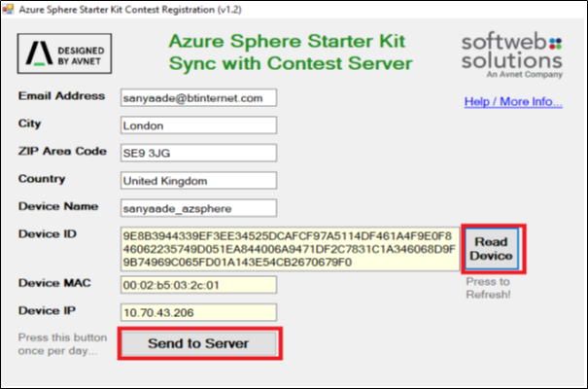Click the Send to Server button

(x=198, y=343)
